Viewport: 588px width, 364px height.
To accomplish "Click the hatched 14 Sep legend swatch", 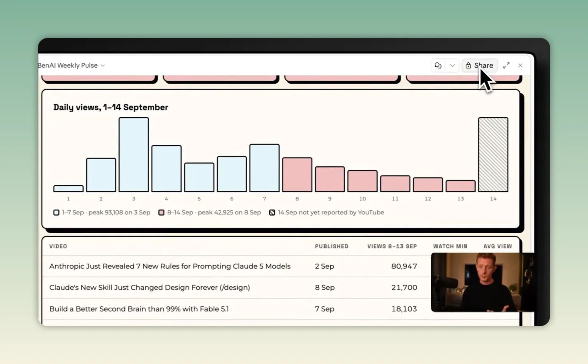I will point(272,212).
